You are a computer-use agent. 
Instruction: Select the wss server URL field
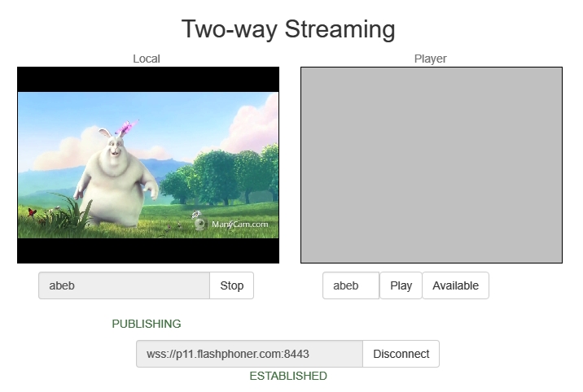[248, 354]
